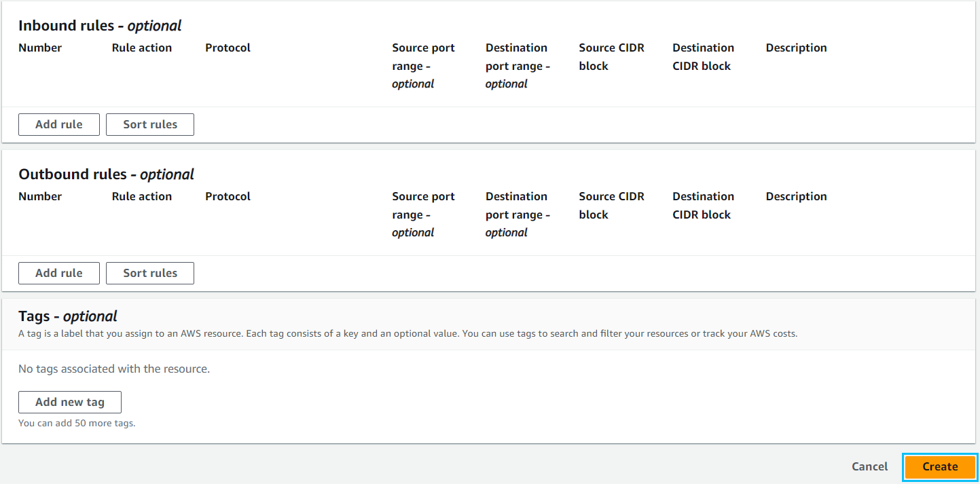Click Destination CIDR block header in Outbound rules
The height and width of the screenshot is (484, 980).
pyautogui.click(x=703, y=206)
